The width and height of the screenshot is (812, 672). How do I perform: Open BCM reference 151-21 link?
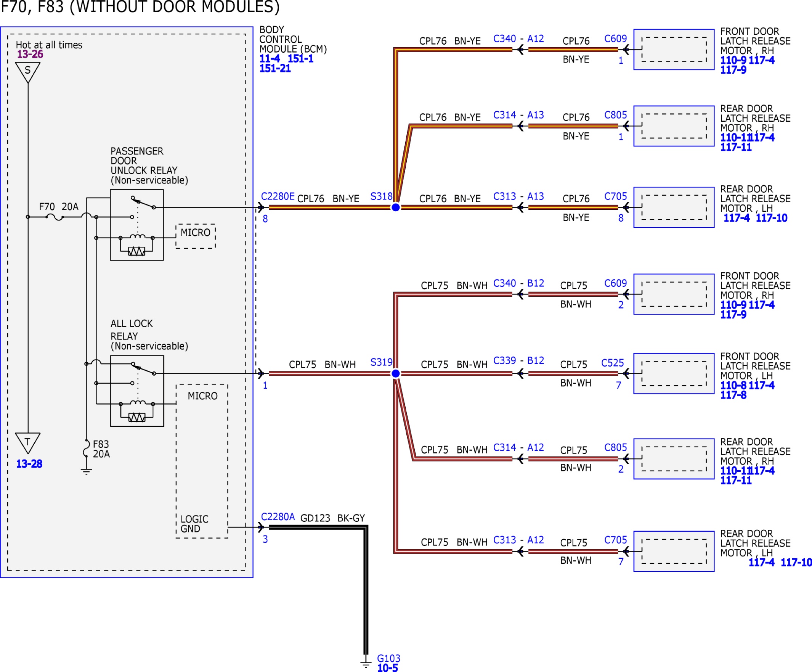[275, 69]
